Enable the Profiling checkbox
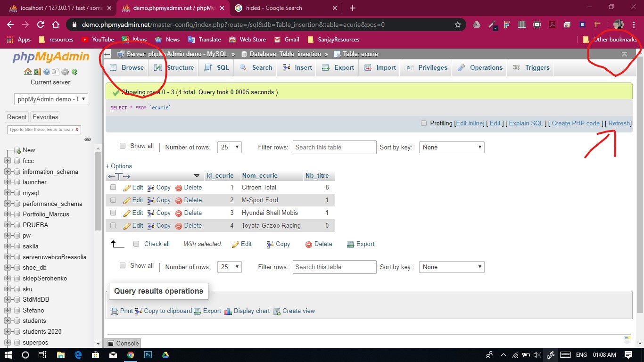Viewport: 644px width, 362px height. [x=424, y=123]
